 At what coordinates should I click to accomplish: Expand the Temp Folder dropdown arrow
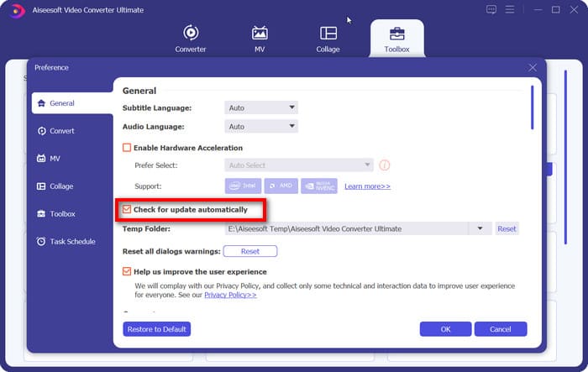point(480,228)
